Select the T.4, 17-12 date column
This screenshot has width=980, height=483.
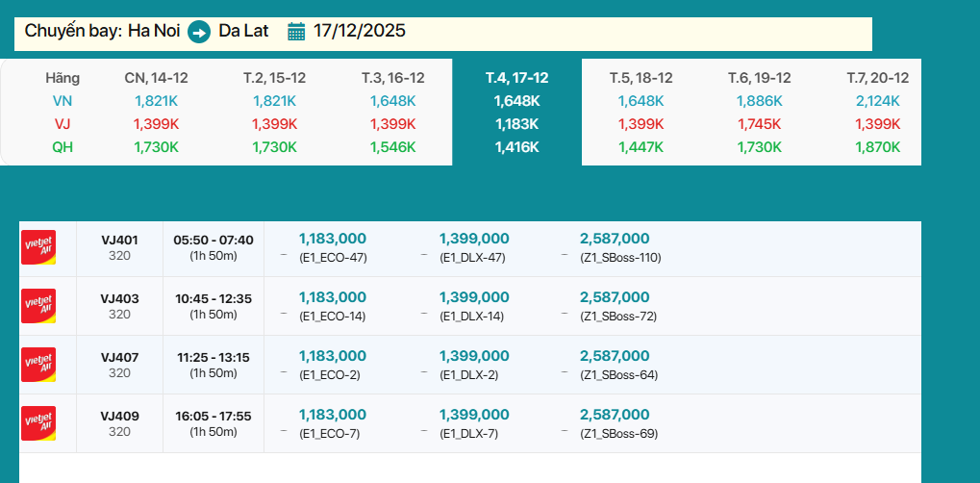[516, 78]
